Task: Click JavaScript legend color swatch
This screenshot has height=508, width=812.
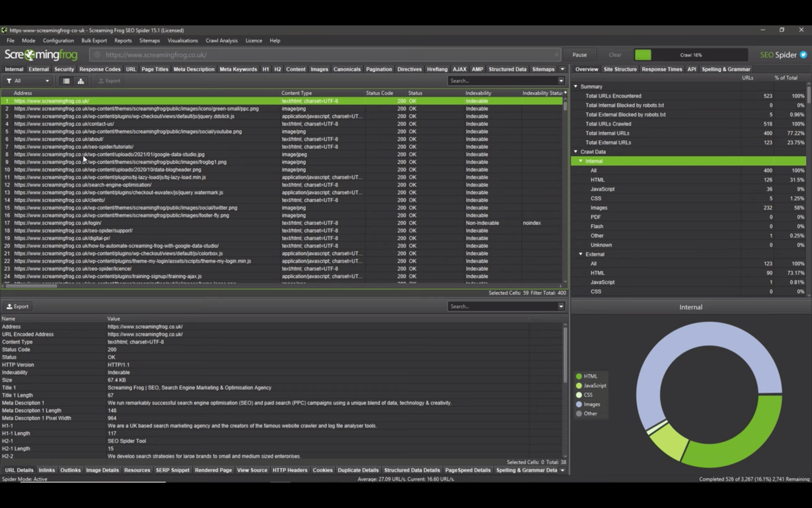Action: coord(579,386)
